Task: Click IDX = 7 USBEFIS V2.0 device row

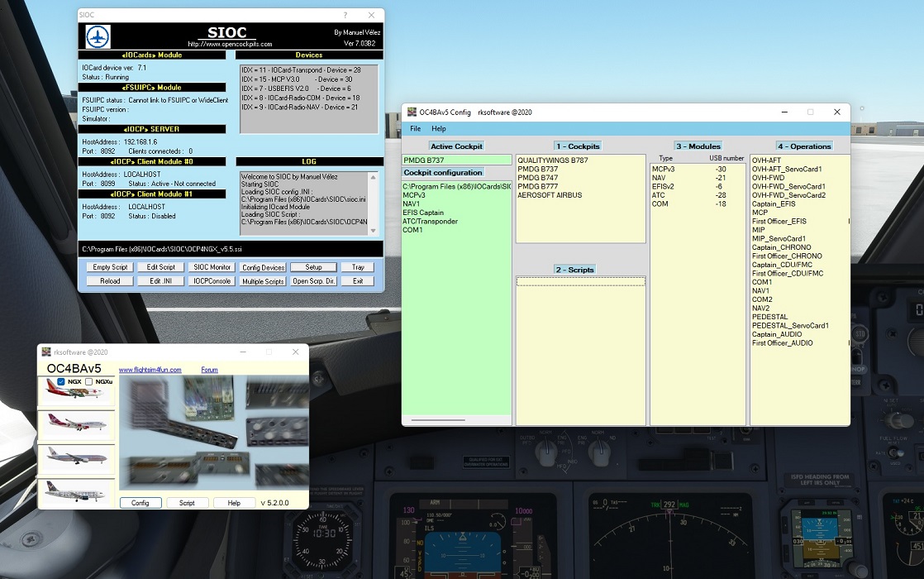Action: point(296,89)
